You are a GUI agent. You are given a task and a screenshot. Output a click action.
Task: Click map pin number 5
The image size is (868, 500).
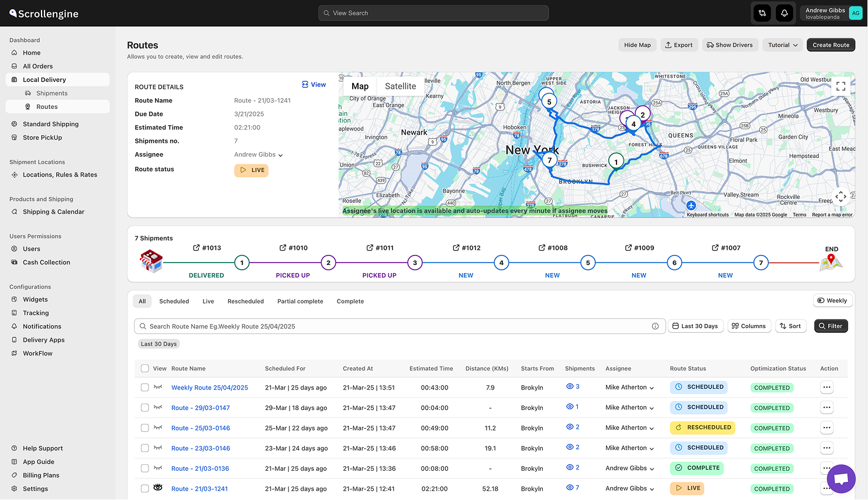(549, 102)
